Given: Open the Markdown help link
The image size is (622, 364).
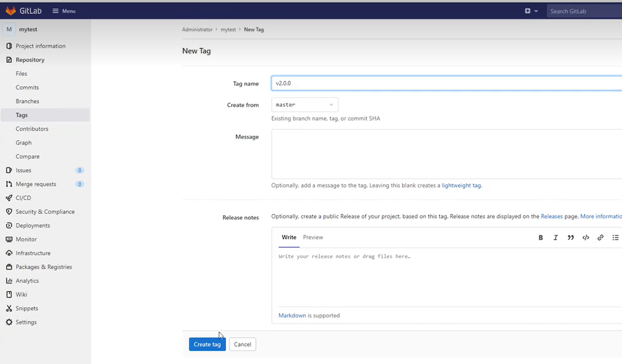Looking at the screenshot, I should [x=292, y=315].
